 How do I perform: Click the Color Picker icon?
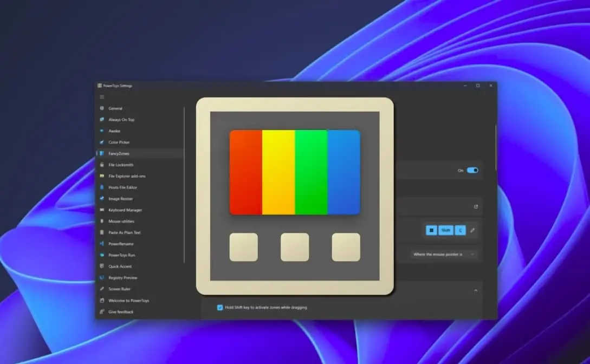coord(102,142)
